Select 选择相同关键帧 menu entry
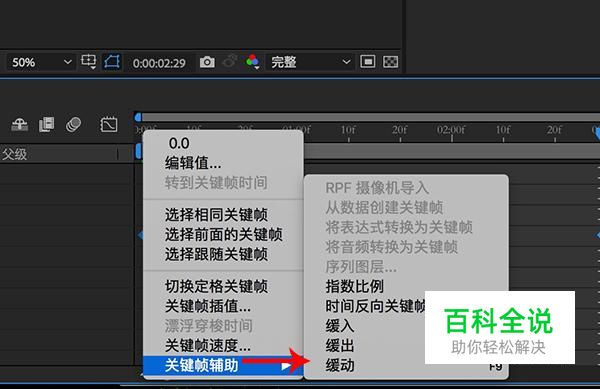Screen dimensions: 600x389 pyautogui.click(x=223, y=215)
